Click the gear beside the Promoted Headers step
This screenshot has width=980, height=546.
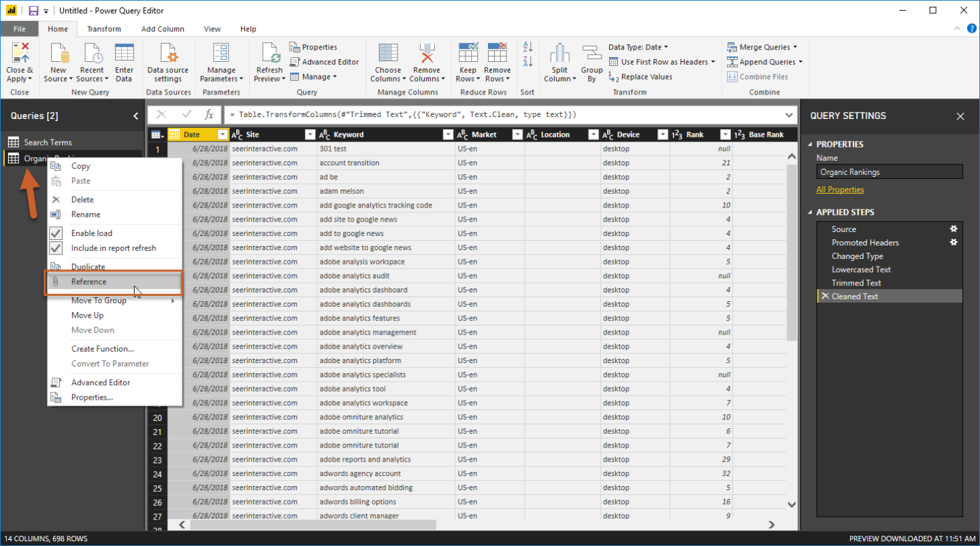click(x=953, y=242)
